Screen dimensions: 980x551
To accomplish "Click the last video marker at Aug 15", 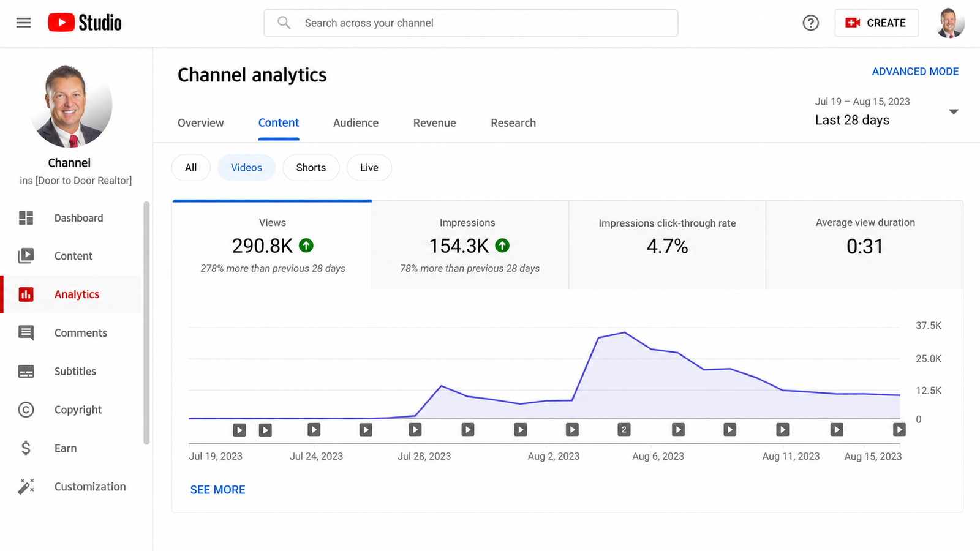I will coord(899,430).
